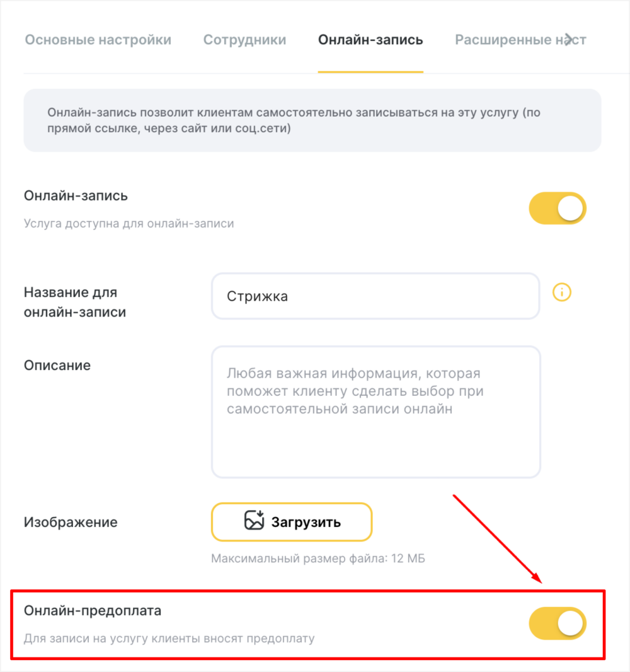Click the info icon beside the Стрижка field
Screen dimensions: 630x672
(x=561, y=293)
